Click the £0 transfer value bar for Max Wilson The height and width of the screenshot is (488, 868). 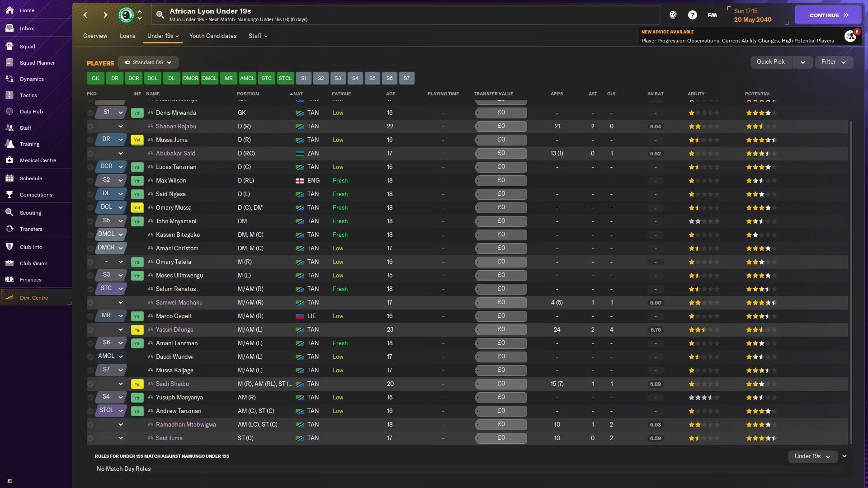point(501,180)
